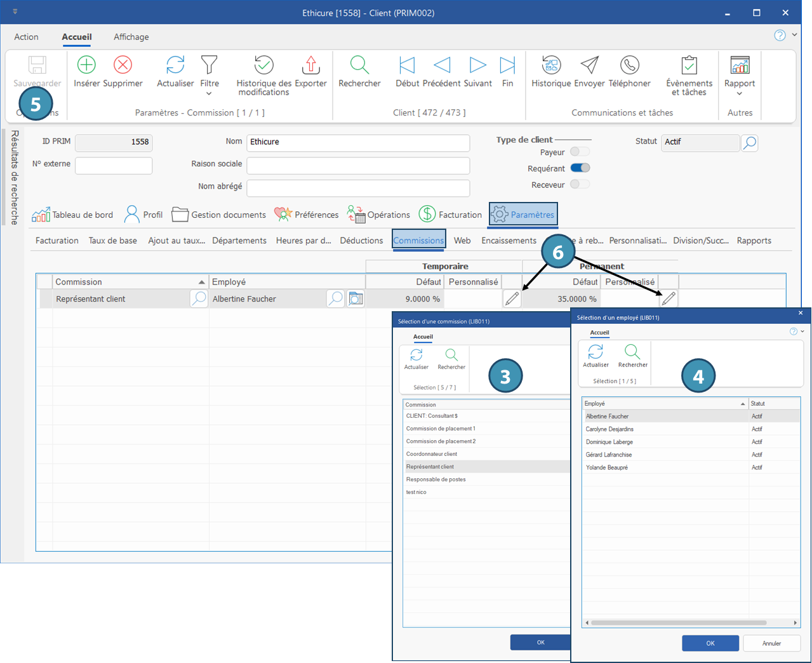Switch to the Affichage ribbon tab

(x=131, y=37)
